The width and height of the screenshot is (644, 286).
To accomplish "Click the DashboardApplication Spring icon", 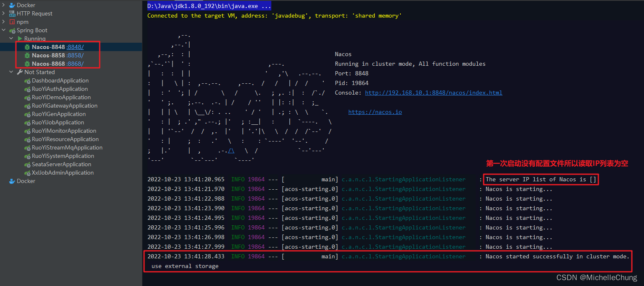I will [x=27, y=81].
